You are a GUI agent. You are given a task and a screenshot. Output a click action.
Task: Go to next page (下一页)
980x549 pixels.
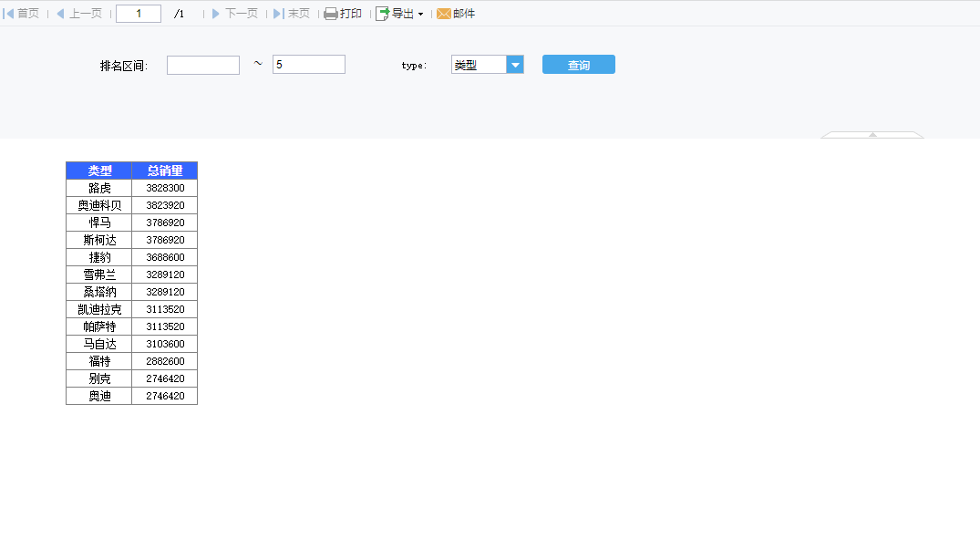coord(234,14)
